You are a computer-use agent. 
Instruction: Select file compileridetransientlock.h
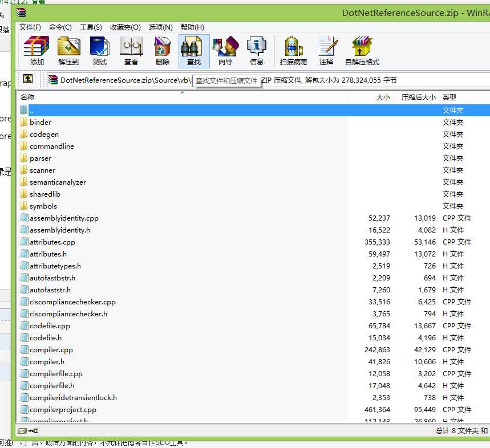[73, 398]
